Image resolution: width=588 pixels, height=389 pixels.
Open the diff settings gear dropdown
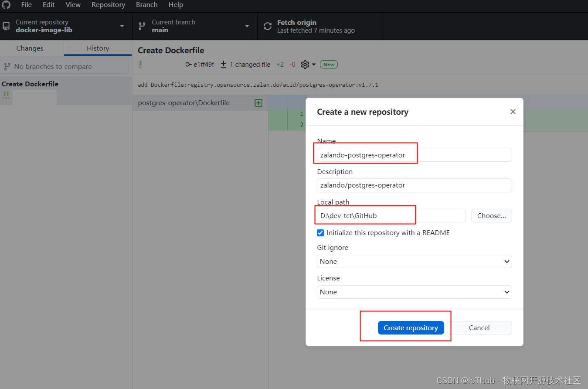[308, 65]
